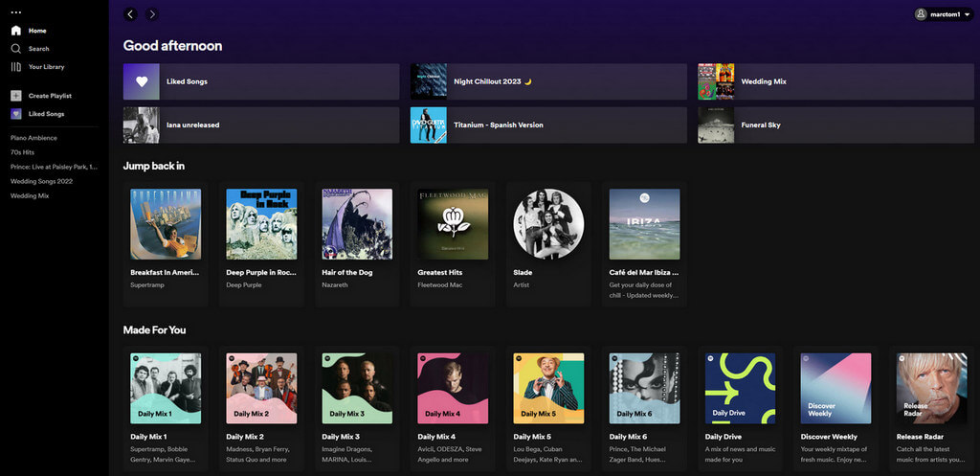This screenshot has width=980, height=476.
Task: Go forward with the right arrow button
Action: pyautogui.click(x=151, y=14)
